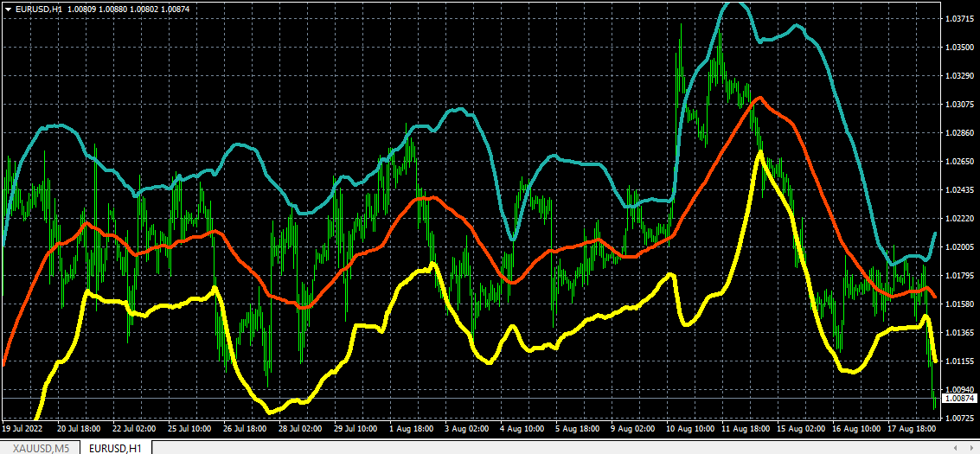This screenshot has height=454, width=980.
Task: Open the XAUUSD,M5 chart tab
Action: click(42, 447)
